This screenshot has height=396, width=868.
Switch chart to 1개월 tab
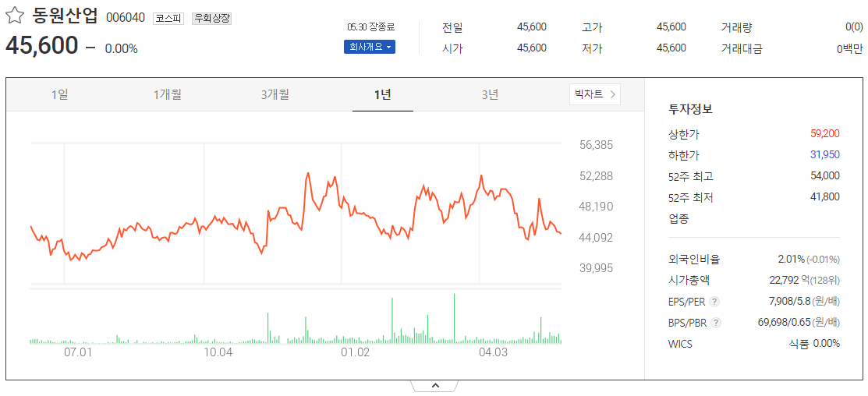(x=167, y=94)
